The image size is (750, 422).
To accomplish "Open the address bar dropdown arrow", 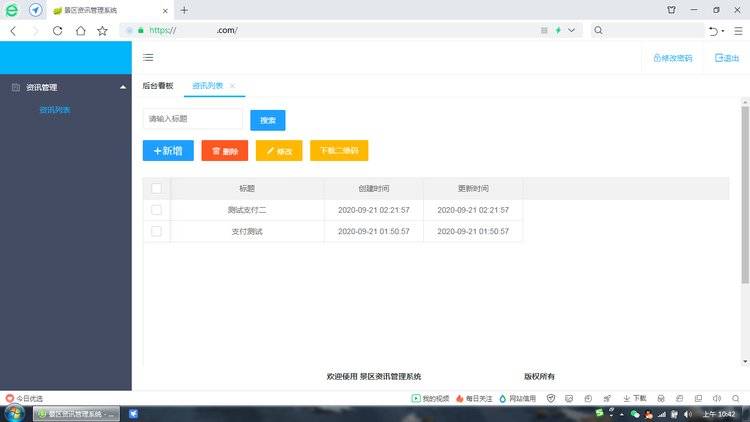I will 571,31.
